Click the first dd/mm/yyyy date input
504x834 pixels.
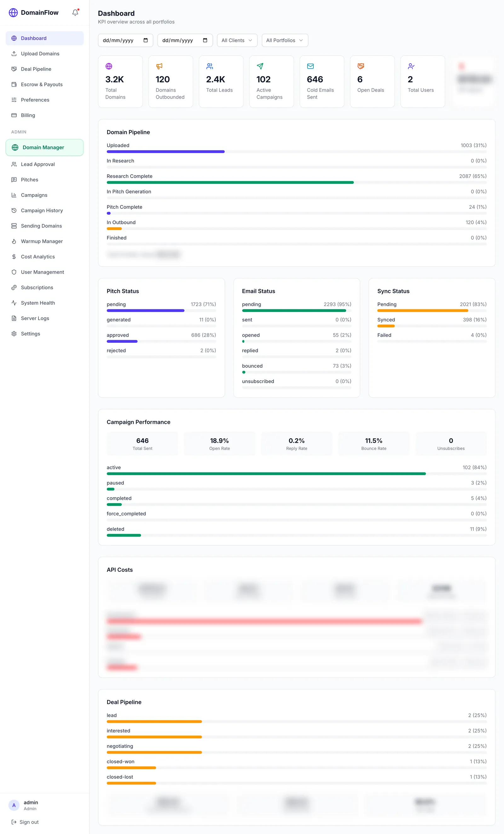(126, 40)
